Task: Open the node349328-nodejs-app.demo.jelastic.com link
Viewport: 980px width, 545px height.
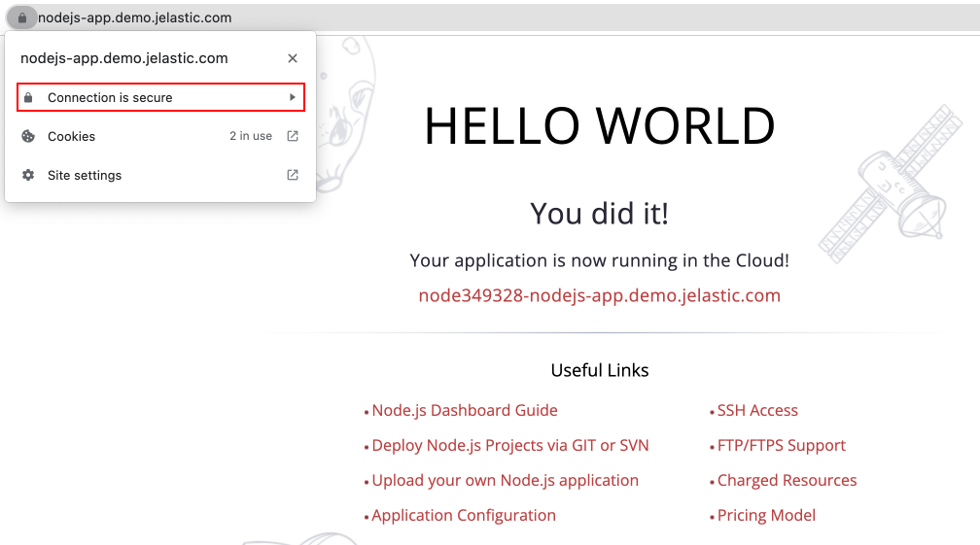Action: pos(599,295)
